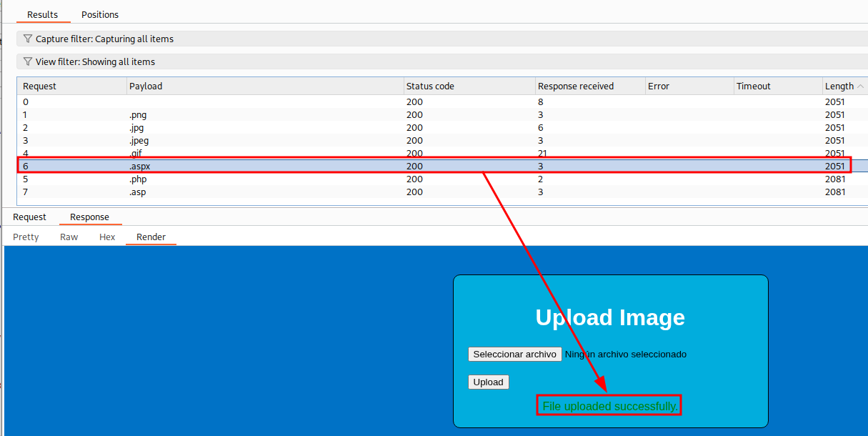Switch to the Request tab
Viewport: 868px width, 436px height.
tap(29, 217)
